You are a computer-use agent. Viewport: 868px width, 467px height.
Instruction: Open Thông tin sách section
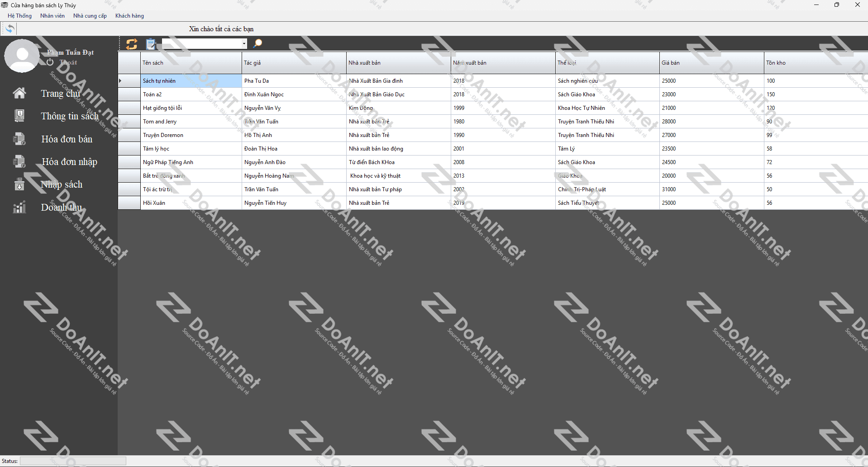click(x=70, y=116)
